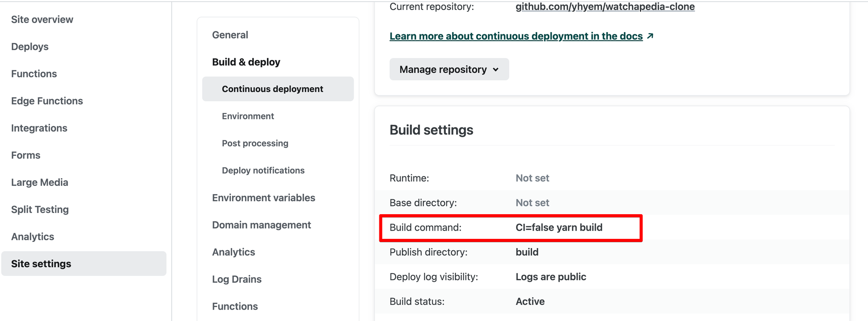The height and width of the screenshot is (321, 868).
Task: Open the watchapedia-clone GitHub repository link
Action: (x=605, y=7)
